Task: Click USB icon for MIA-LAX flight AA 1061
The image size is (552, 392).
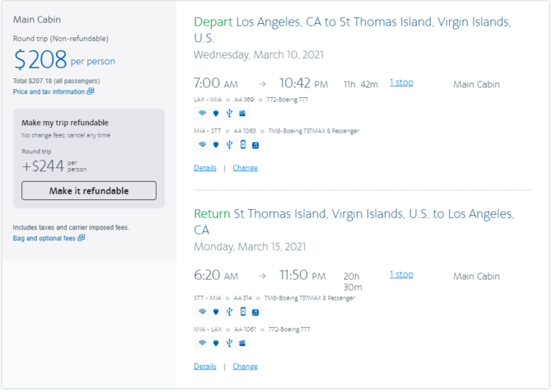Action: (x=229, y=343)
